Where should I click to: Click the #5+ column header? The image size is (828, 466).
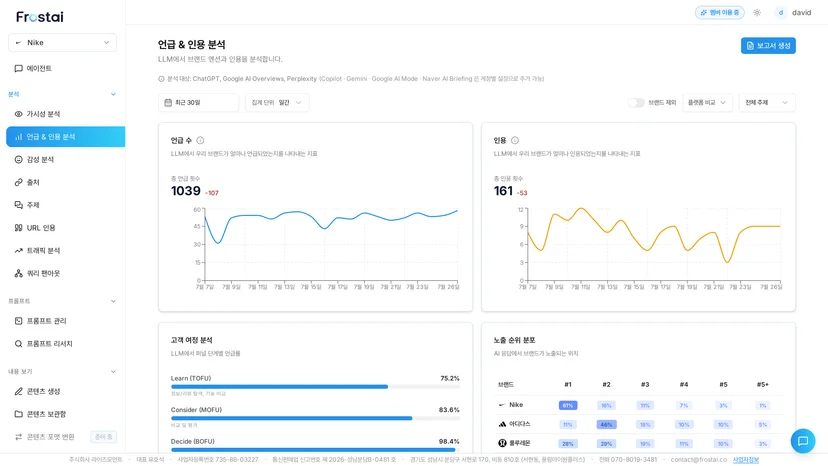(763, 385)
